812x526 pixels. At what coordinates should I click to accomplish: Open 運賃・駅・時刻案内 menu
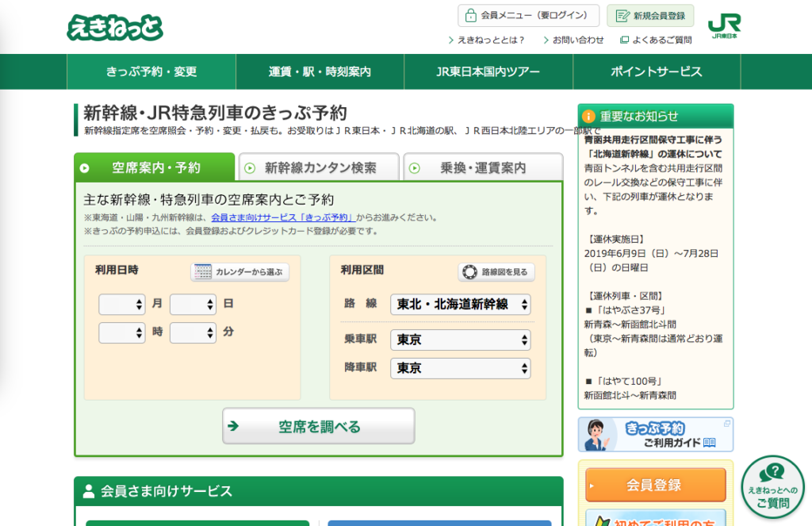tap(320, 71)
